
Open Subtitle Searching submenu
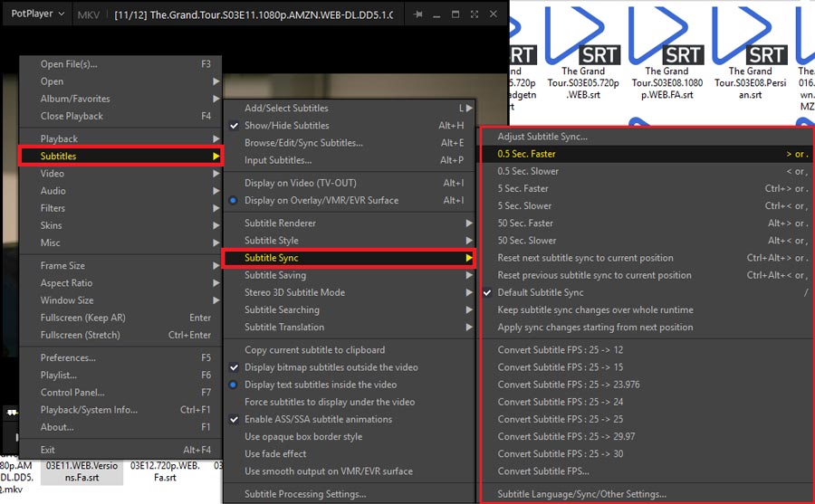click(350, 309)
